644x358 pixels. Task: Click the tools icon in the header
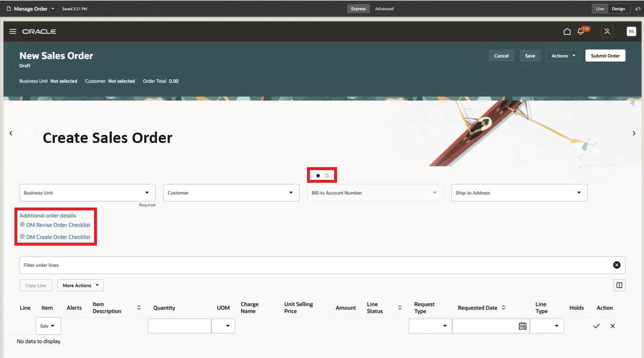coord(607,31)
